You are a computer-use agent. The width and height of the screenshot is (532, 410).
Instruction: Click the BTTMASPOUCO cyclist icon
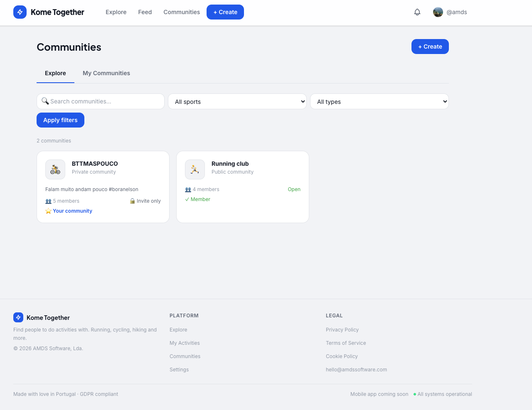point(55,169)
